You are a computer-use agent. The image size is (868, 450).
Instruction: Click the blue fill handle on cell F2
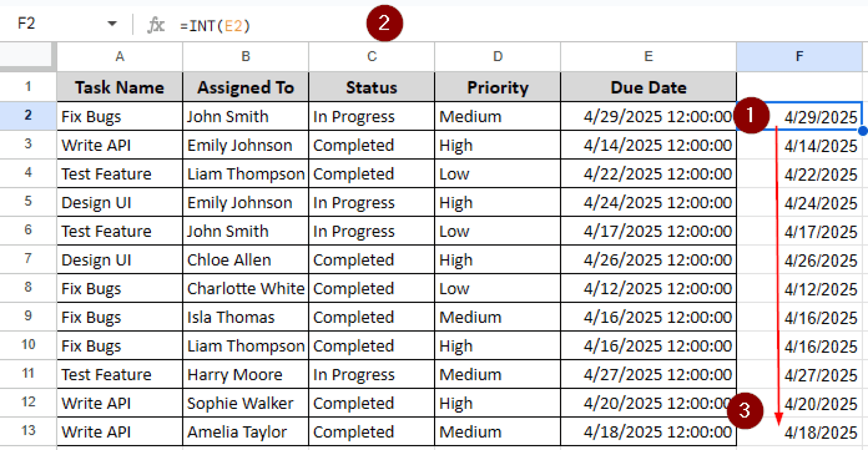point(863,131)
